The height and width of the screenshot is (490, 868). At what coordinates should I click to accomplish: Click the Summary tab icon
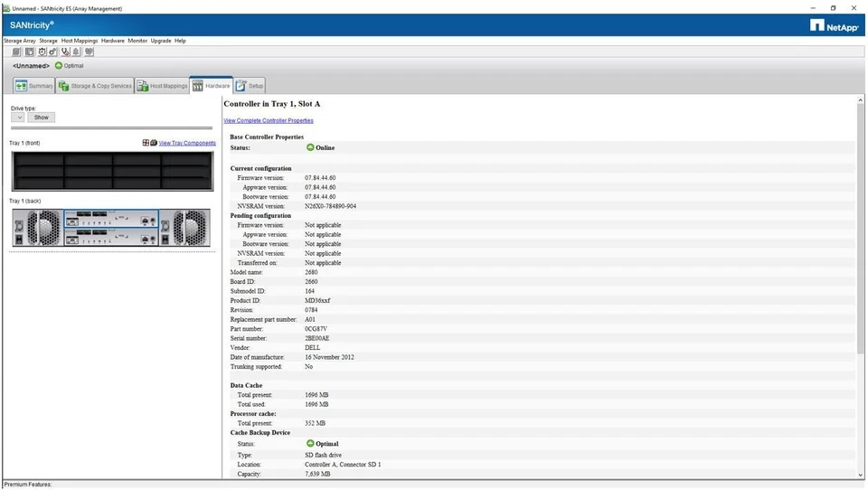tap(21, 86)
